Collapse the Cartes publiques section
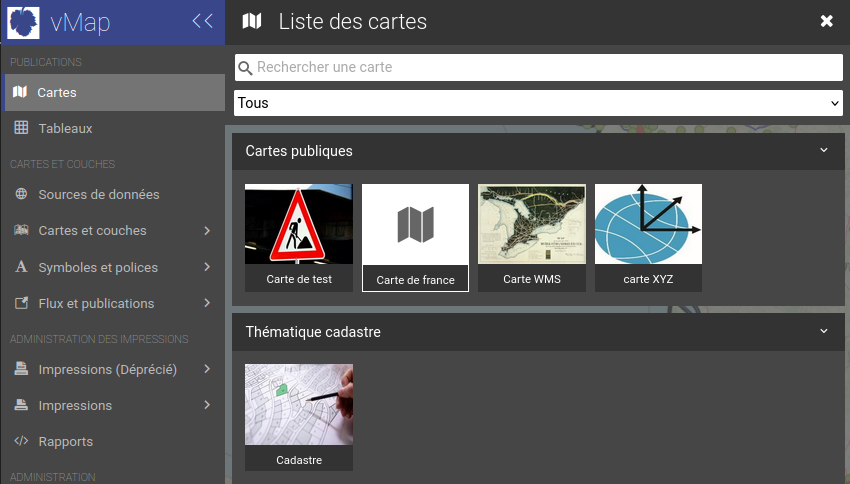 point(824,151)
